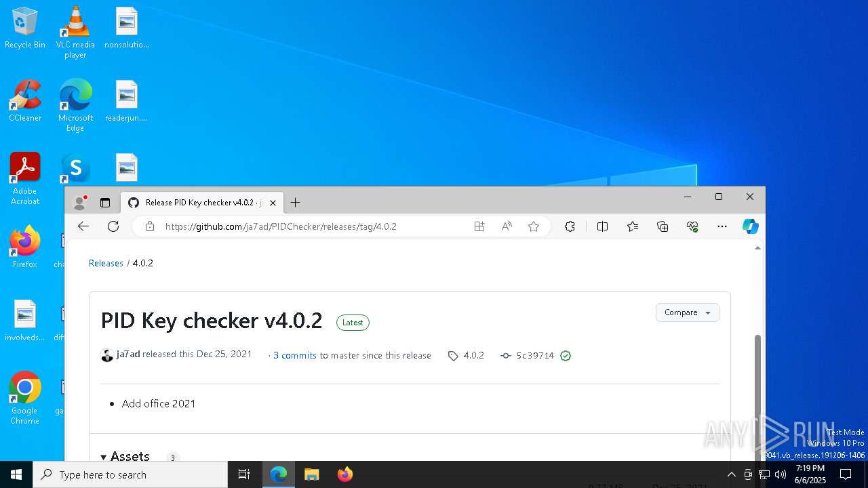
Task: Click the scrollbar up arrow
Action: (758, 248)
